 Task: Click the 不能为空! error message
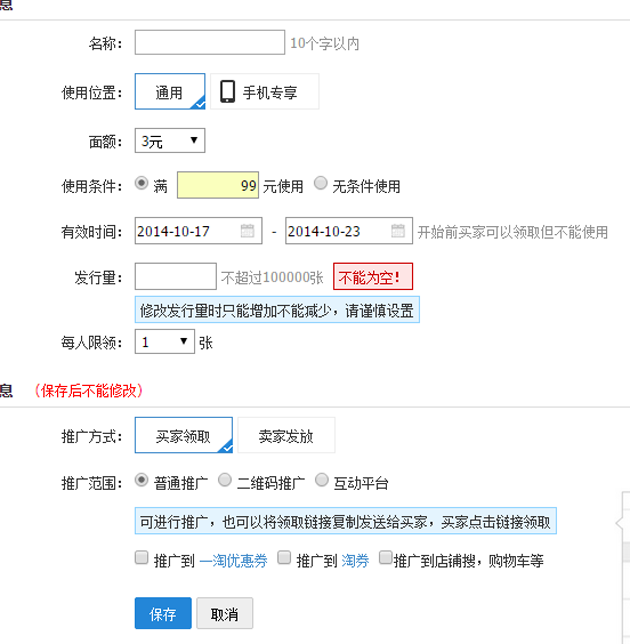373,276
